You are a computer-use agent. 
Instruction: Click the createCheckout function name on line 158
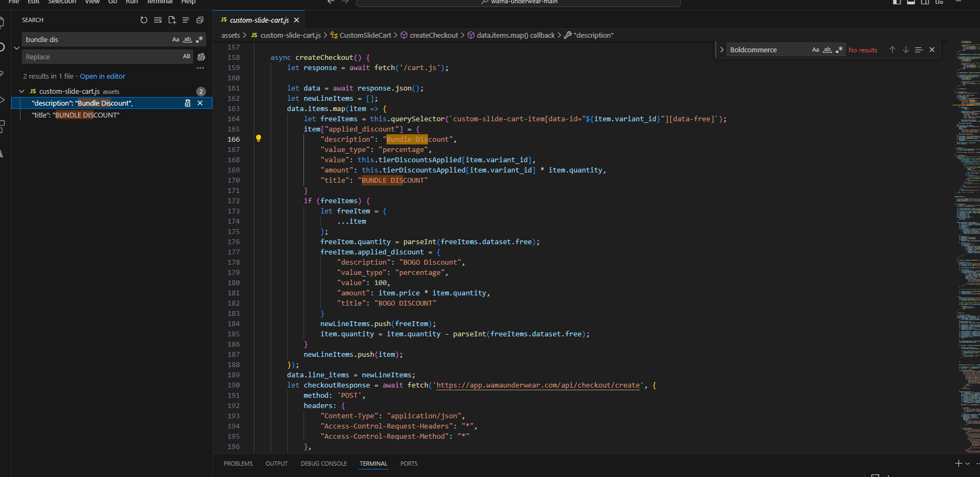(x=325, y=57)
